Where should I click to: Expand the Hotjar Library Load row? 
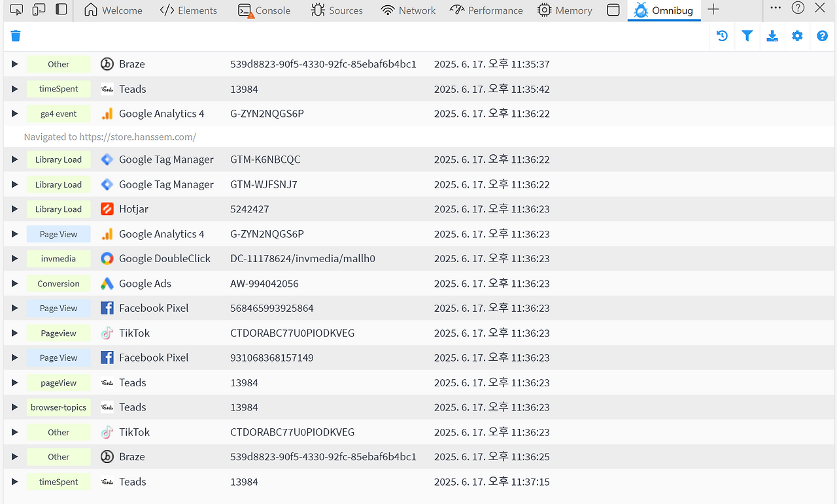point(14,209)
